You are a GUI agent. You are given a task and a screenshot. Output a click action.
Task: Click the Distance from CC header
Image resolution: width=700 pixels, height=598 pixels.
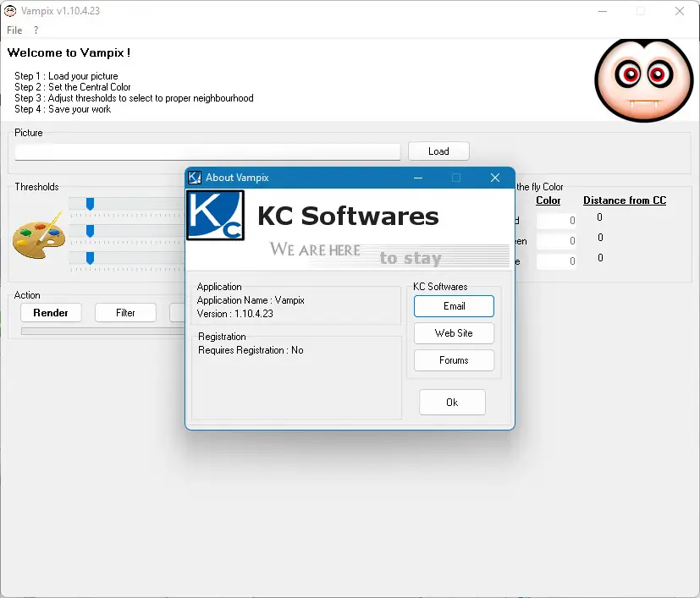click(x=625, y=200)
